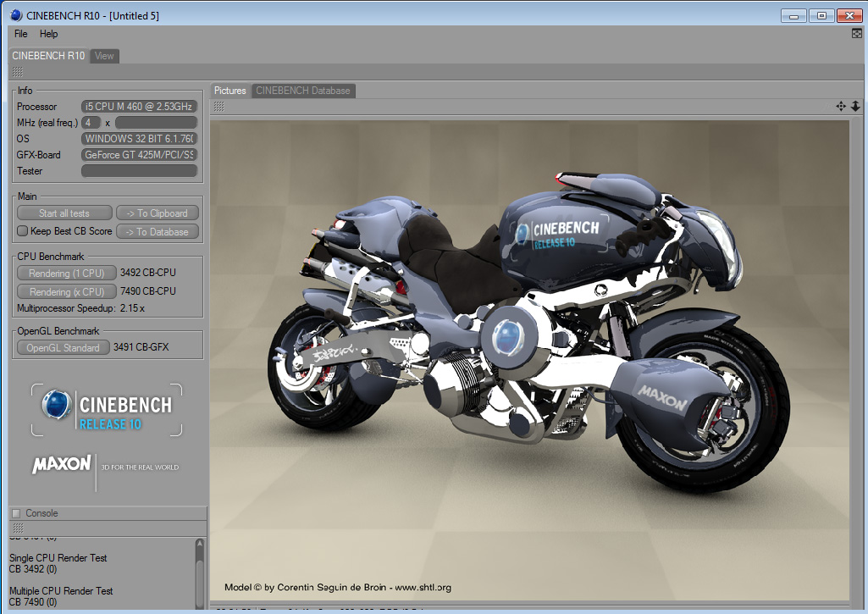868x614 pixels.
Task: Click the 7490 CB-CPU score text
Action: tap(148, 291)
